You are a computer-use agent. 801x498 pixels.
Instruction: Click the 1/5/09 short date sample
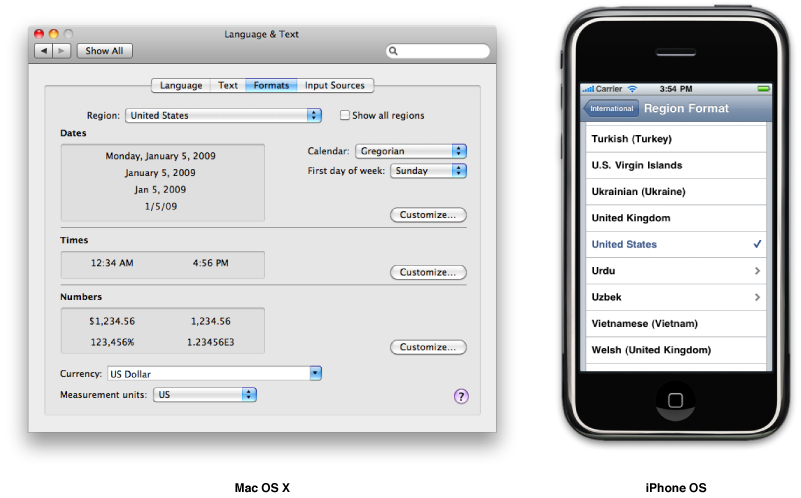pos(161,206)
